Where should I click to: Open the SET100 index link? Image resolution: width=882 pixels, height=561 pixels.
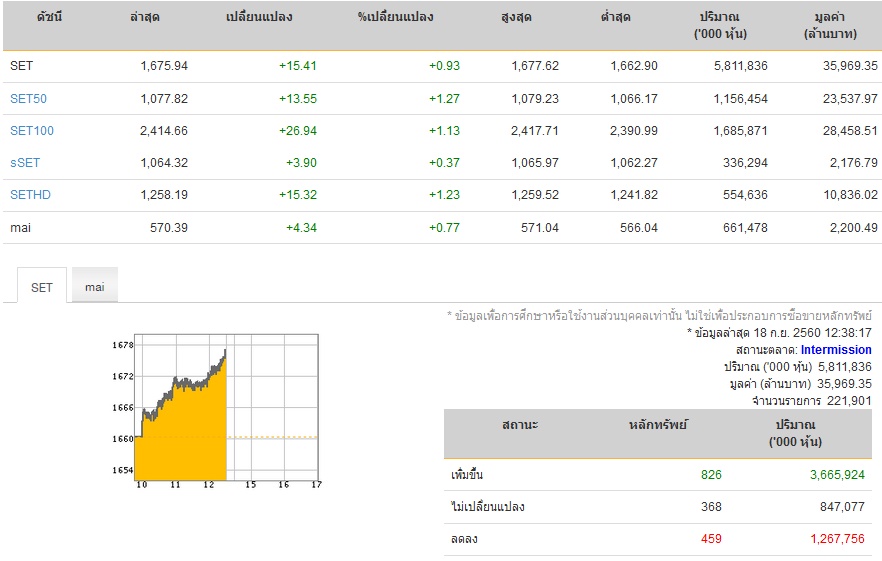click(x=32, y=131)
